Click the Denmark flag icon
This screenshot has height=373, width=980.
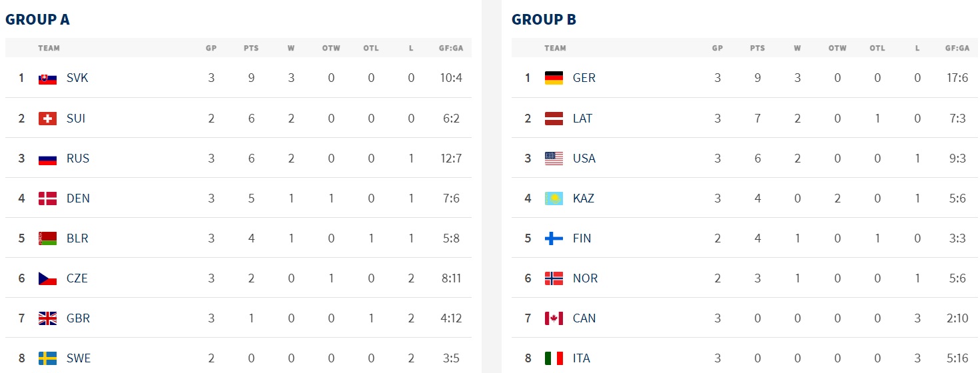click(47, 198)
